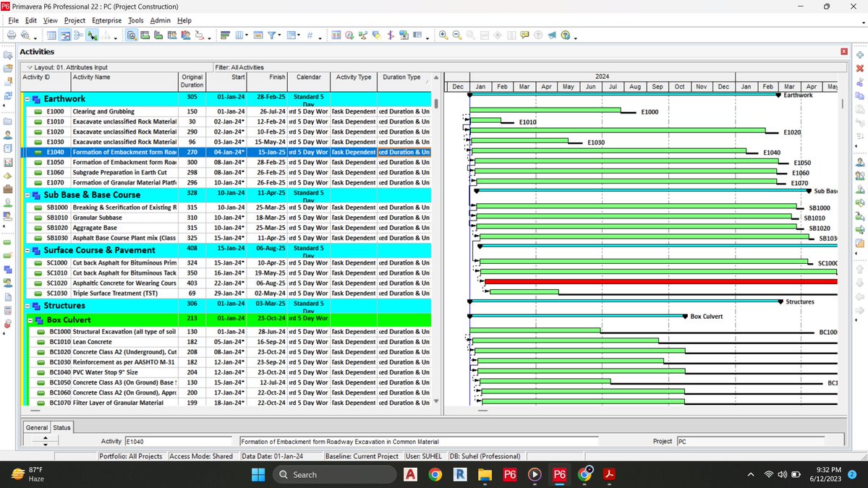Open the Enterprise menu
The width and height of the screenshot is (868, 488).
pyautogui.click(x=108, y=20)
